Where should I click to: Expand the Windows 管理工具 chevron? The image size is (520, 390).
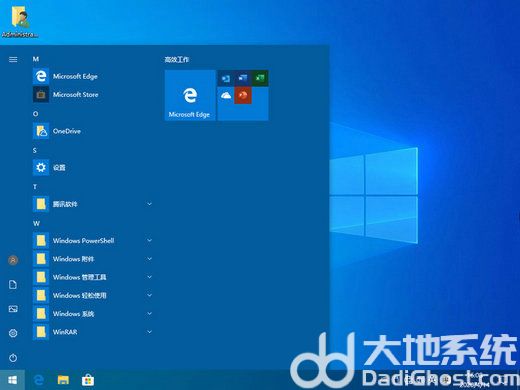[149, 277]
